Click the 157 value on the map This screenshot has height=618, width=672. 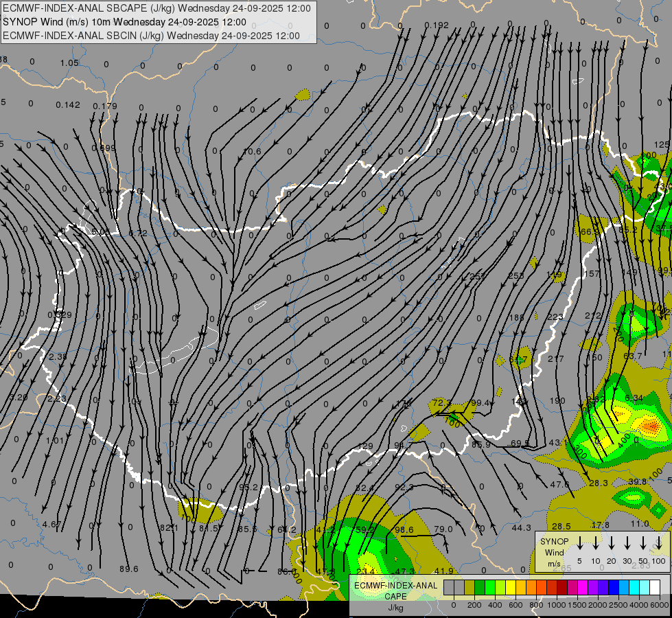click(x=592, y=273)
